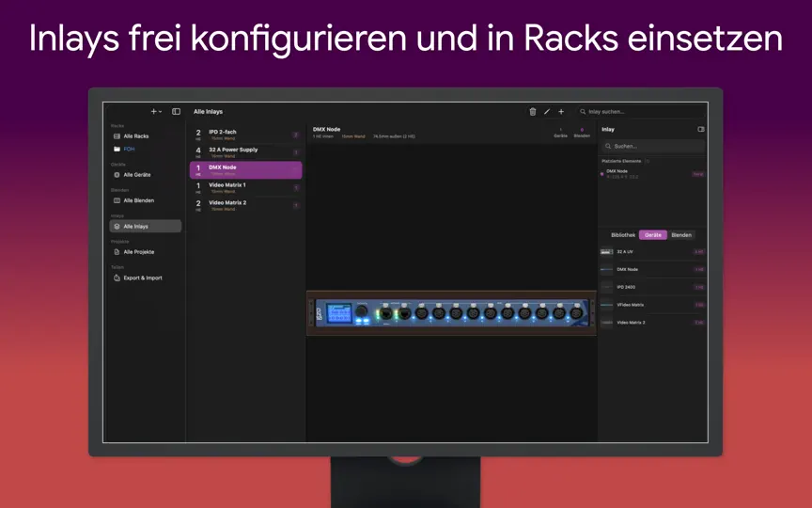
Task: Delete the inlay with the trash icon
Action: coord(532,111)
